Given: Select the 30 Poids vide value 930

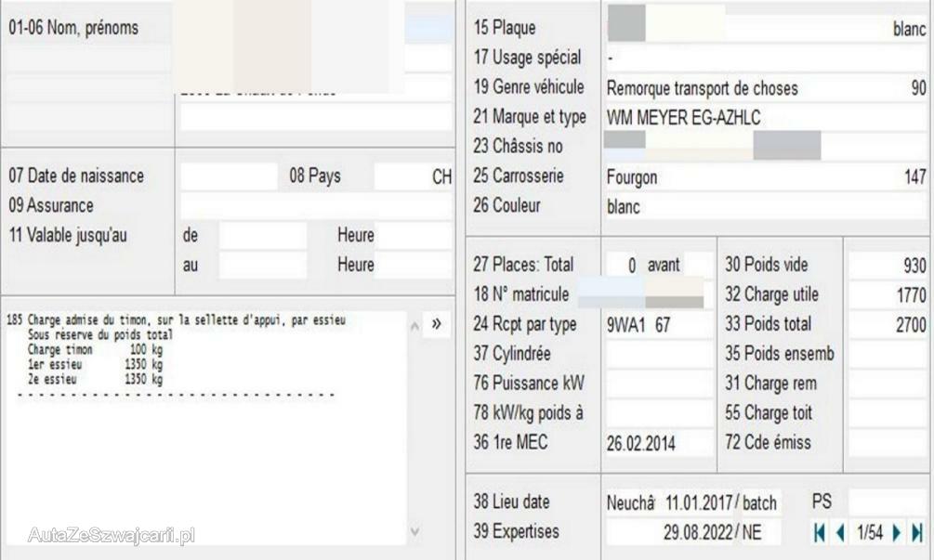Looking at the screenshot, I should [x=888, y=266].
